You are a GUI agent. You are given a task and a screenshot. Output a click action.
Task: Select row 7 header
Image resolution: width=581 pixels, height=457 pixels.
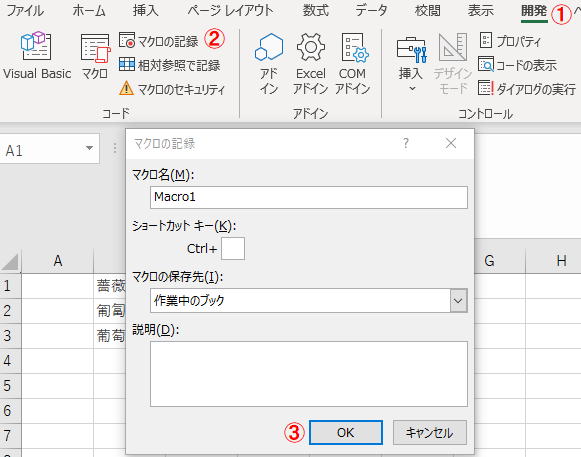(x=10, y=436)
